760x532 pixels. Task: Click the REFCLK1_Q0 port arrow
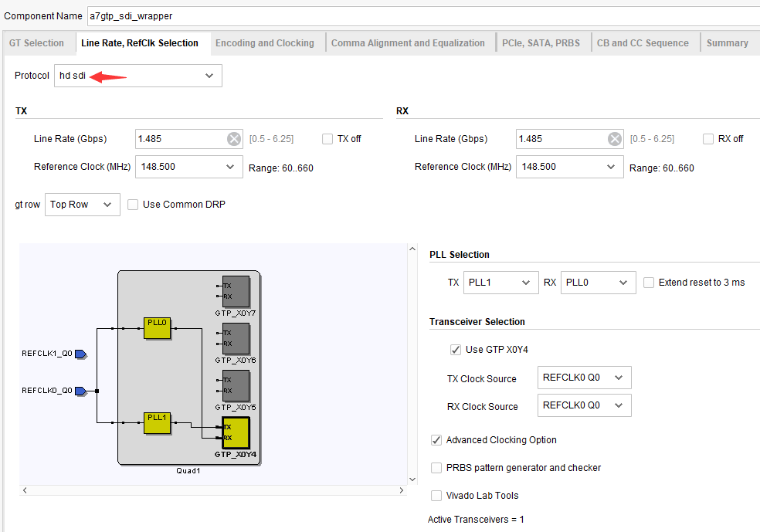[80, 354]
